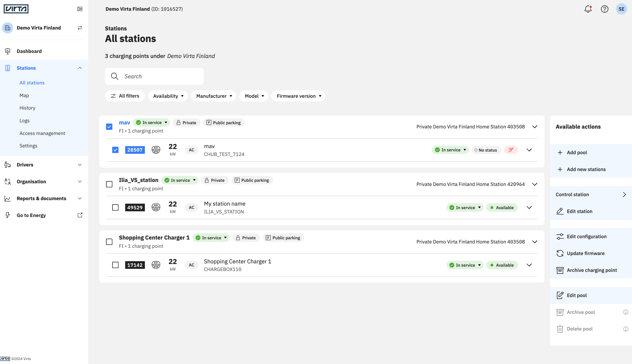Click the Edit station pencil icon
This screenshot has width=632, height=364.
560,211
